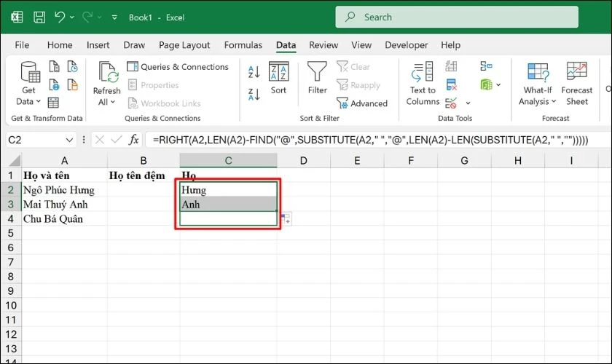Select column E header
The height and width of the screenshot is (364, 612).
356,160
